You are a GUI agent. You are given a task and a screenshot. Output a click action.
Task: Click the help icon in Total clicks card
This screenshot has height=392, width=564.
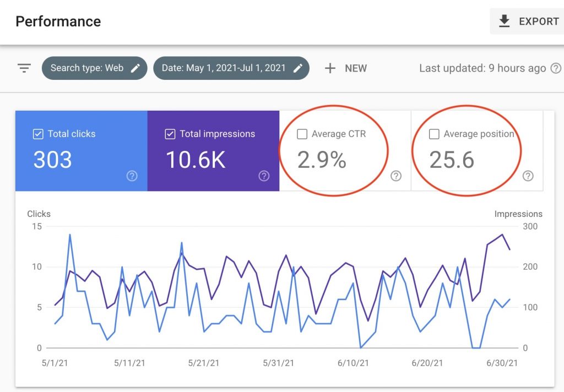[x=132, y=176]
